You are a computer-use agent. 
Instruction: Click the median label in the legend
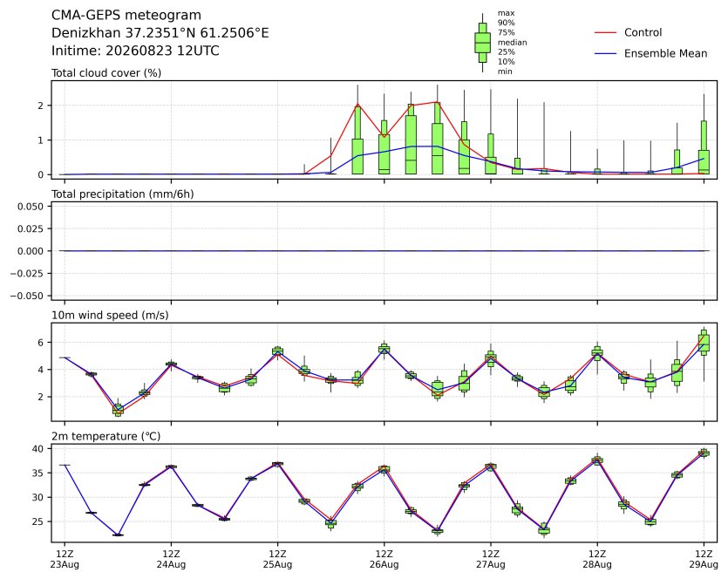(512, 42)
